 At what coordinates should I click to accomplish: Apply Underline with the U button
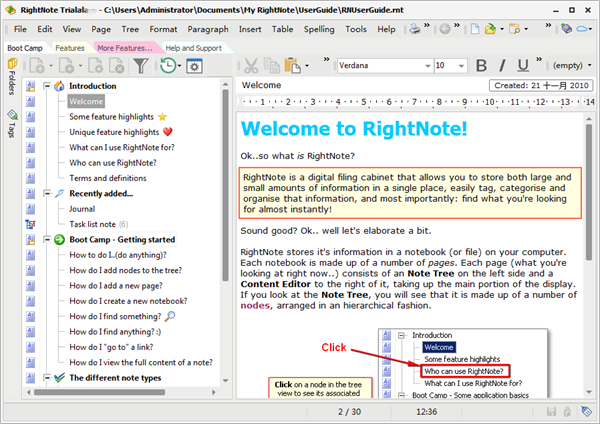coord(522,66)
